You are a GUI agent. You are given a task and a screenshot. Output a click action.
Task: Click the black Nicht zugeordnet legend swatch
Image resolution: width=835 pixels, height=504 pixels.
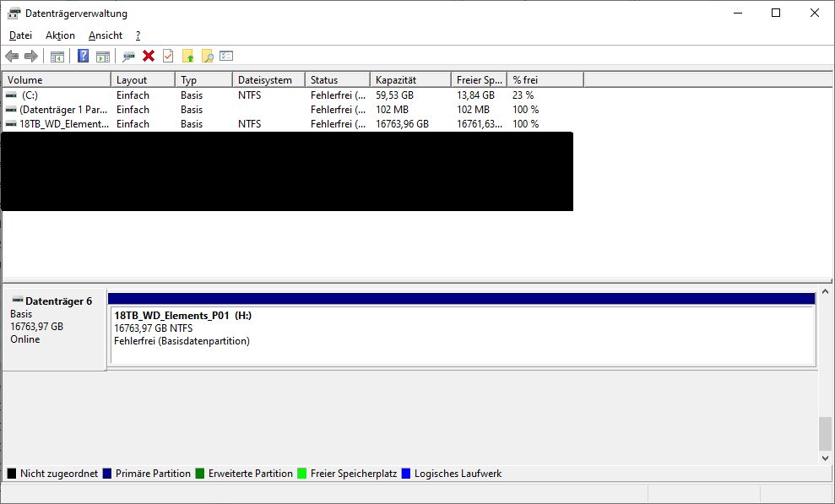[12, 473]
